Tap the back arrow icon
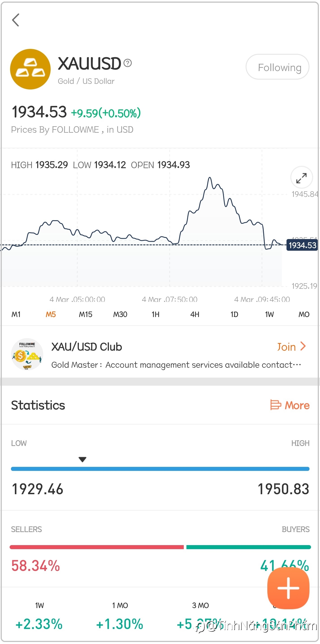The height and width of the screenshot is (644, 320). 15,20
